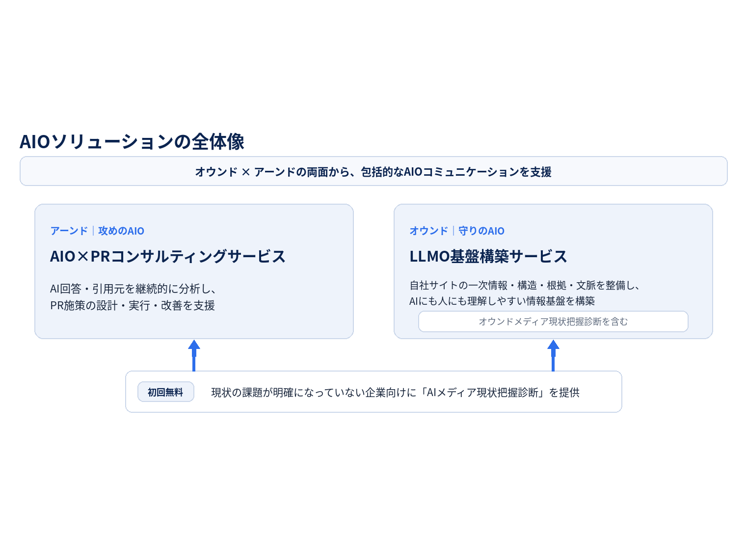The width and height of the screenshot is (747, 560).
Task: Open the "AIO×PRコンサルティングサービス" heading
Action: point(168,256)
